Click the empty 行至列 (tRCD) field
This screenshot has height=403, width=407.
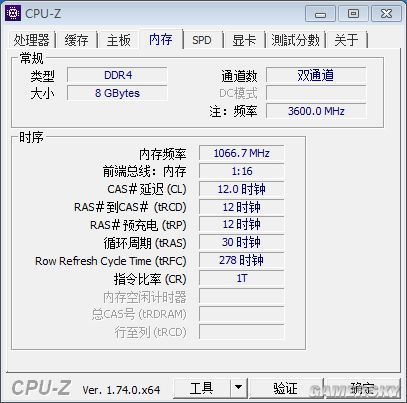coord(242,332)
